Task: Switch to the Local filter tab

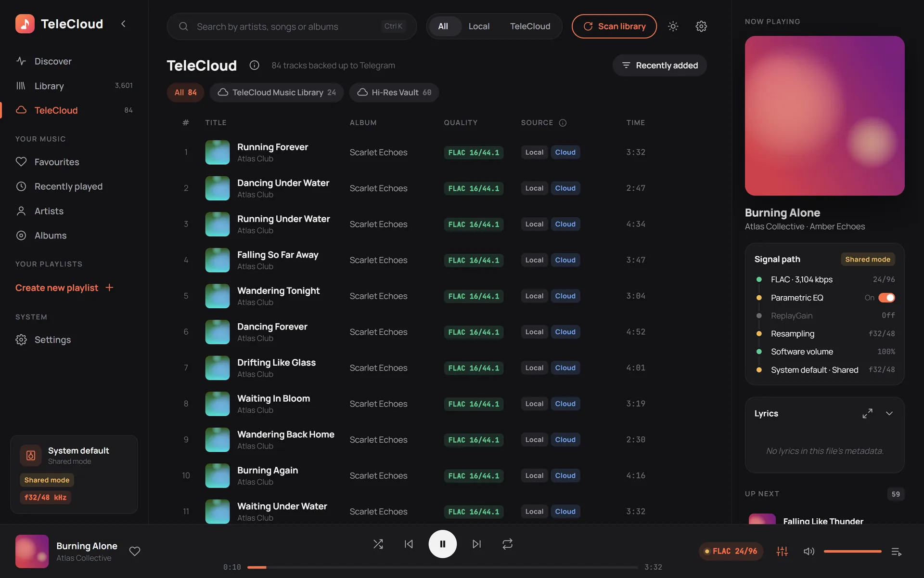Action: pos(479,26)
